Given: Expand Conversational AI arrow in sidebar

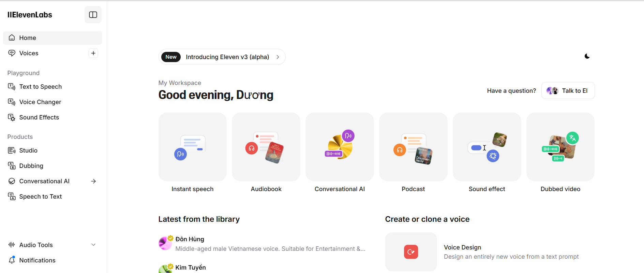Looking at the screenshot, I should [x=93, y=181].
